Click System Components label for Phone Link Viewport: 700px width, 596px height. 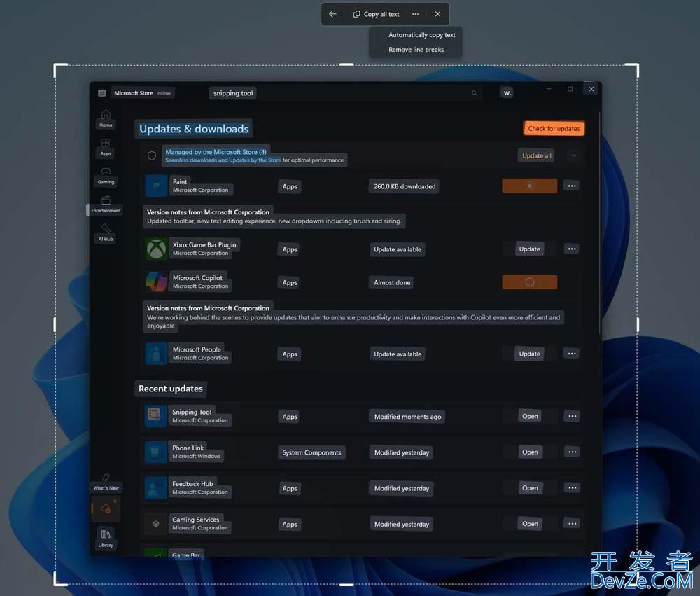click(311, 452)
